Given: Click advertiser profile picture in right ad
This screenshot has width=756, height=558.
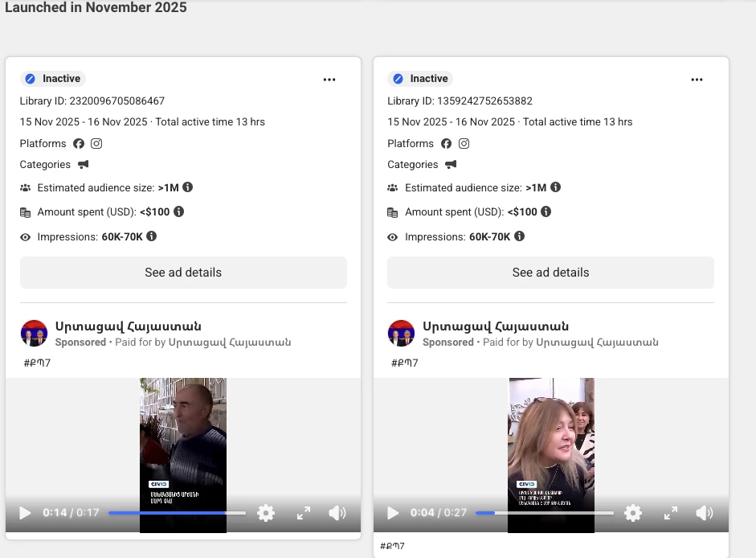Looking at the screenshot, I should click(401, 333).
